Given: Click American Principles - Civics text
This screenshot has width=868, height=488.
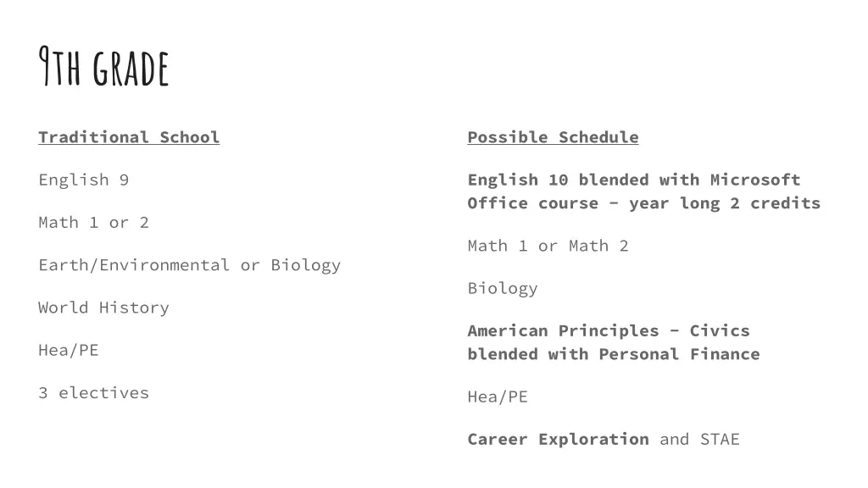Looking at the screenshot, I should pos(609,331).
